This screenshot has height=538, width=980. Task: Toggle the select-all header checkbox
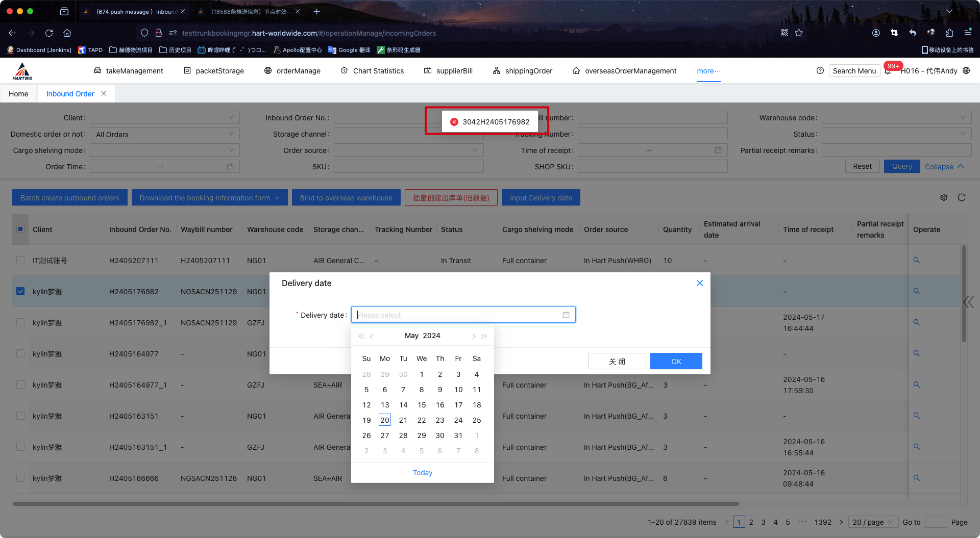point(20,229)
